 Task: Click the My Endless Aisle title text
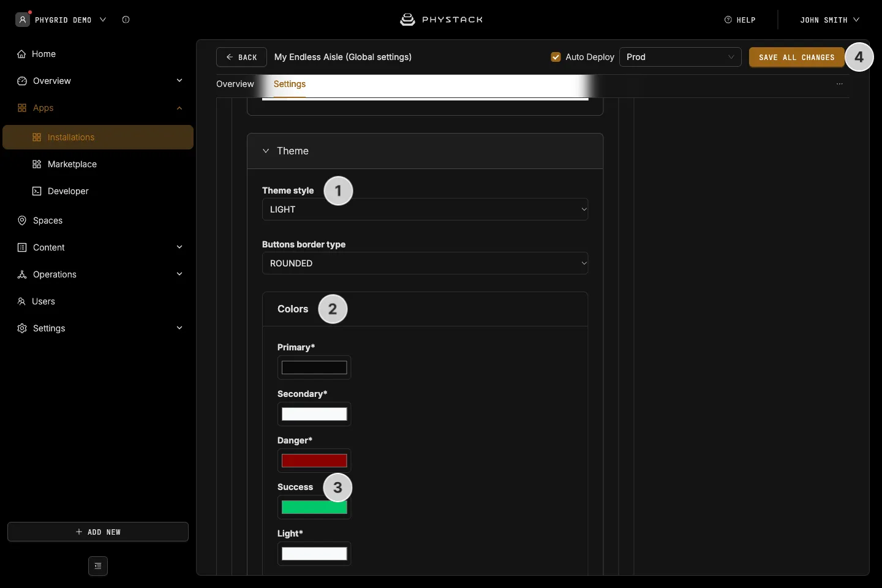click(343, 57)
